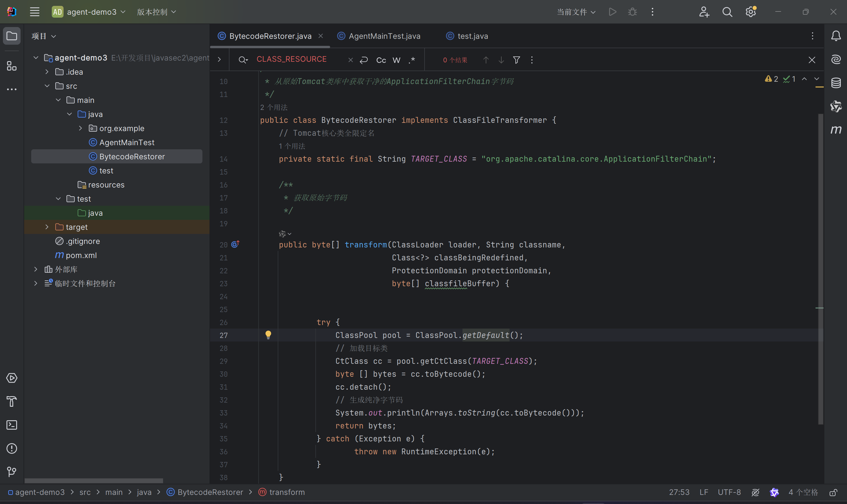This screenshot has height=504, width=847.
Task: Open the Build hammer tool window
Action: (x=11, y=401)
